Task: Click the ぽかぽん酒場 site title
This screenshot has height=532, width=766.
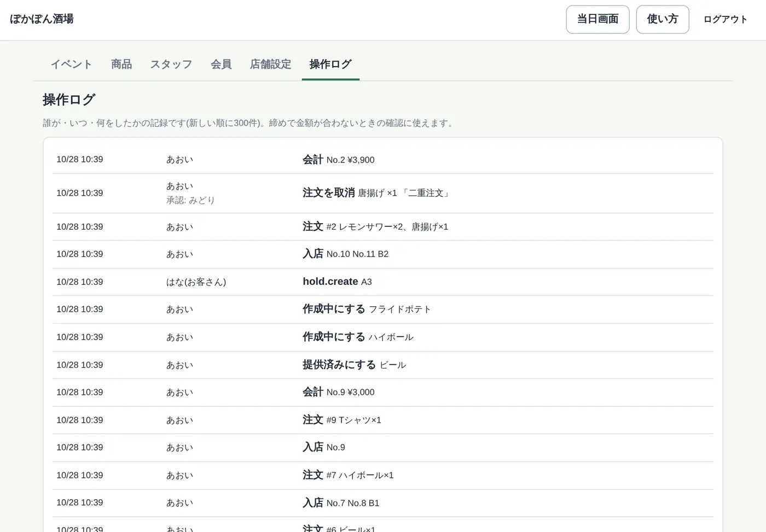Action: 42,19
